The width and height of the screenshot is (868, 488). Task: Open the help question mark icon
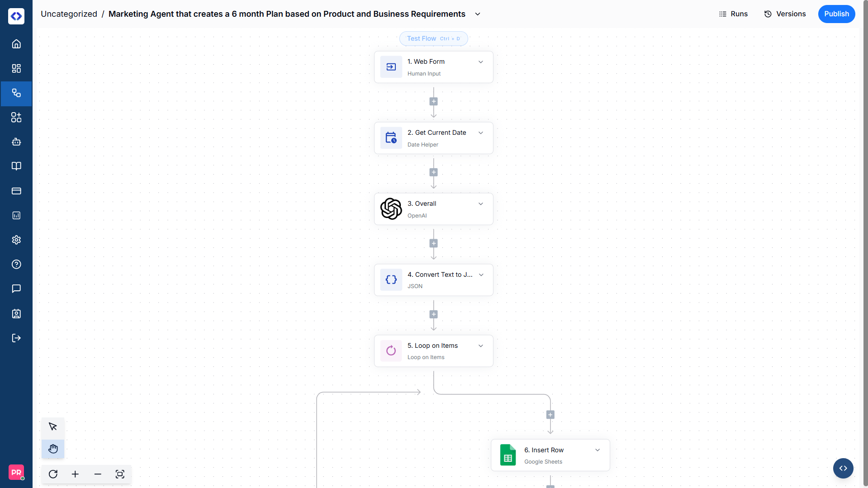[x=16, y=264]
